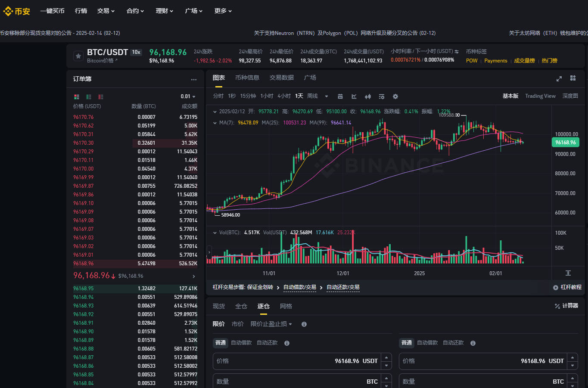Select 15分钟 chart interval
Viewport: 588px width, 388px height.
(x=248, y=96)
